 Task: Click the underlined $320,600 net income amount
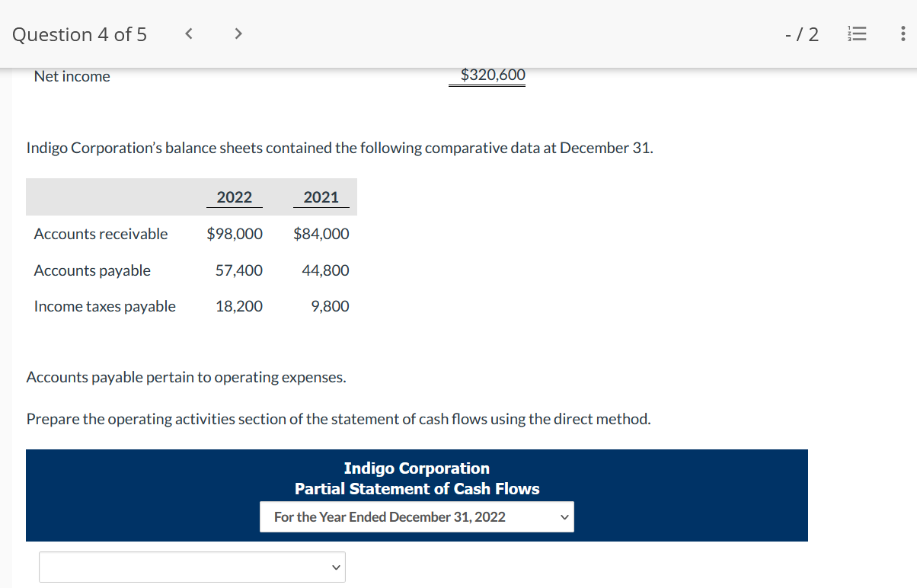pyautogui.click(x=487, y=75)
